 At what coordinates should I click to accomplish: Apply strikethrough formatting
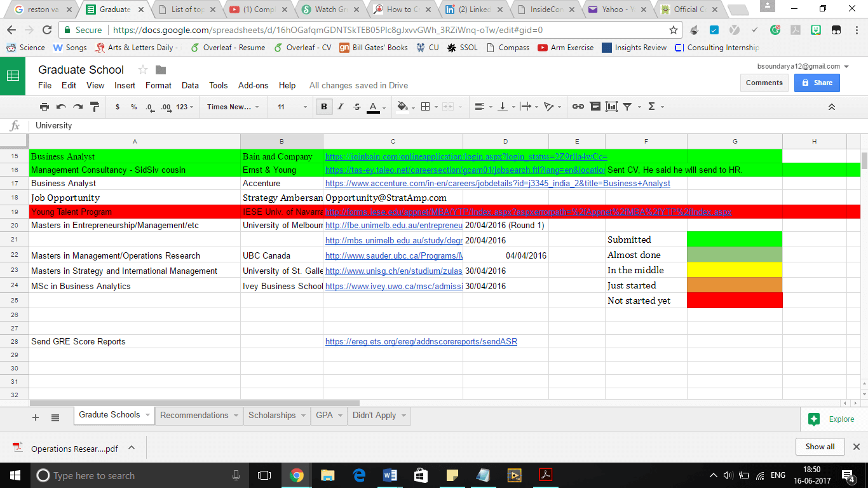[x=357, y=107]
